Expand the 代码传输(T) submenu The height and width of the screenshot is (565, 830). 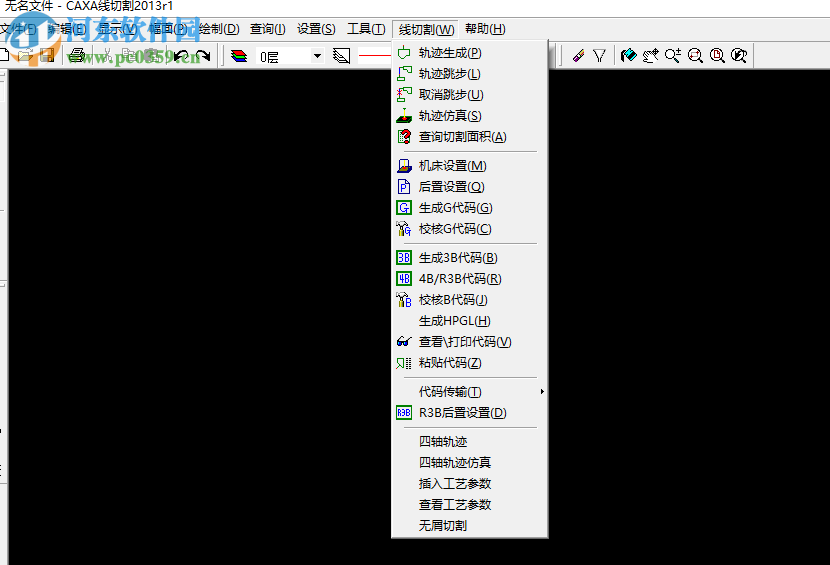[x=470, y=392]
